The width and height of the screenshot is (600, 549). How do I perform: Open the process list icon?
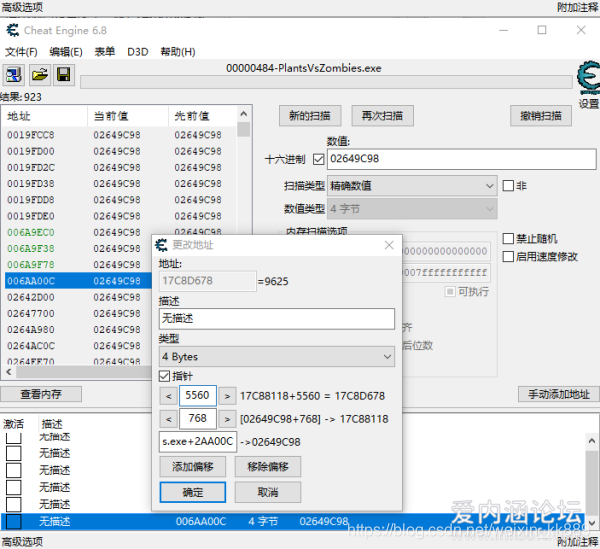(14, 74)
